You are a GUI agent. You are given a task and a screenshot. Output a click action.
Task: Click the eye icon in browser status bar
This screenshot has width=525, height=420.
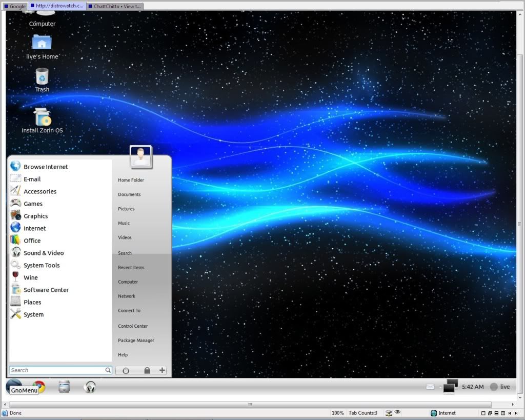(397, 412)
